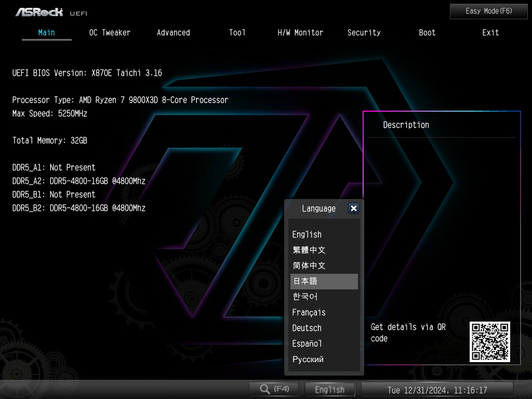Viewport: 532px width, 399px height.
Task: Click the DDR5_A2 DDR5-4800-16GB row
Action: pos(79,181)
